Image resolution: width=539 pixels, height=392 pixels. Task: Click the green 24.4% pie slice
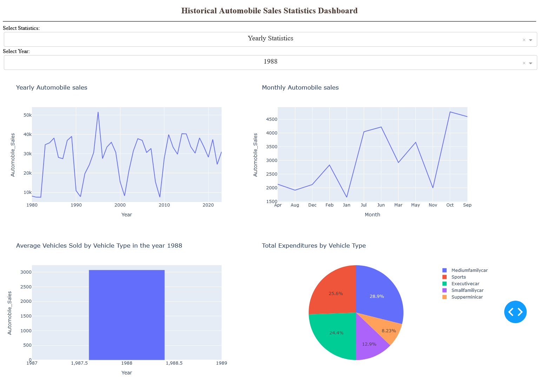click(334, 334)
